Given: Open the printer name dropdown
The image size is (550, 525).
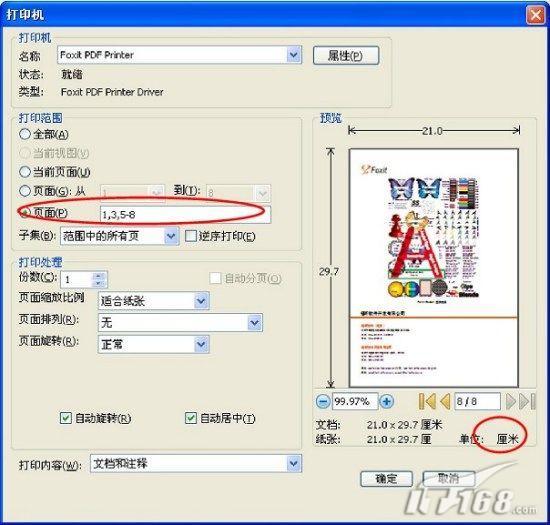Looking at the screenshot, I should click(294, 55).
